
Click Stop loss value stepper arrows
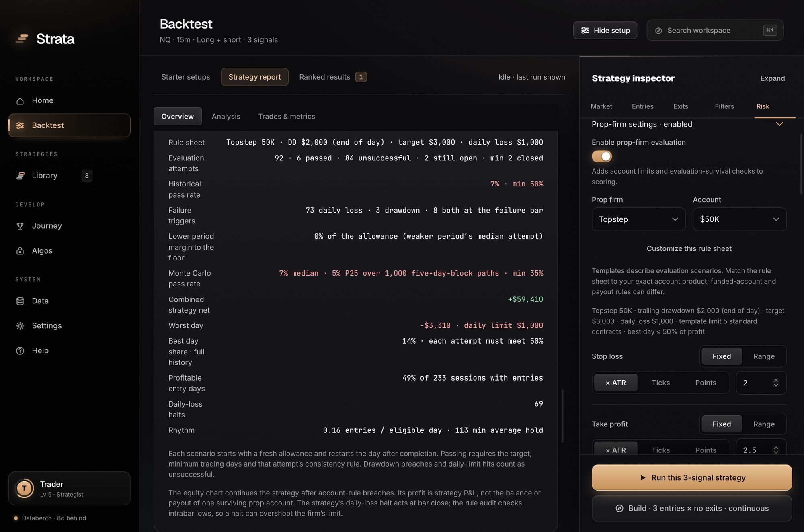[x=776, y=383]
